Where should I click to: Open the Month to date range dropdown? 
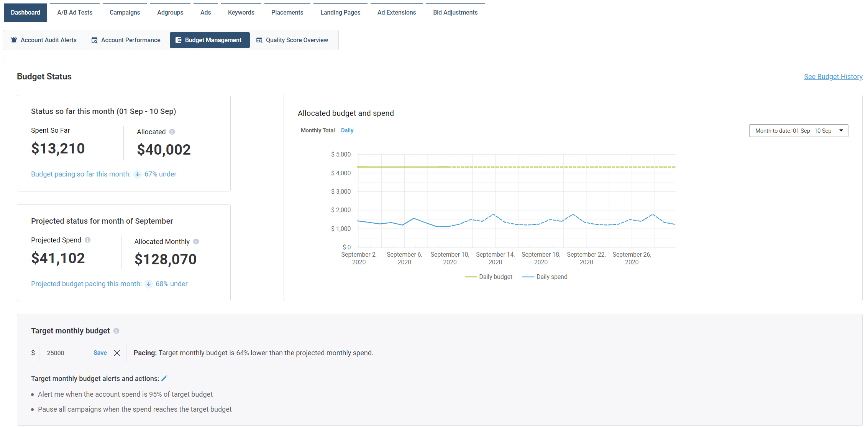pos(798,131)
